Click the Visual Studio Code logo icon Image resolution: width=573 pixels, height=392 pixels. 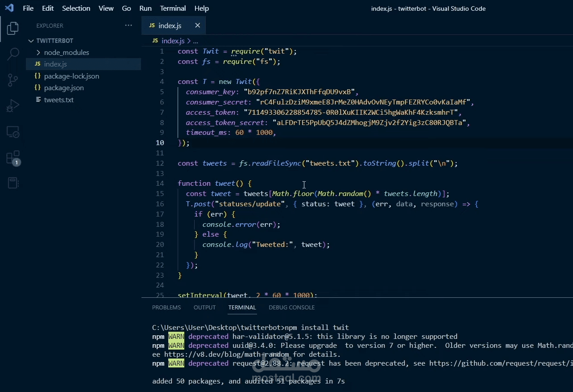[9, 8]
